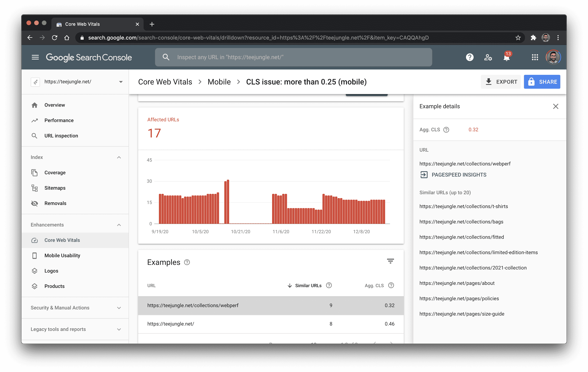
Task: Click the Mobile Usability sidebar icon
Action: (35, 256)
